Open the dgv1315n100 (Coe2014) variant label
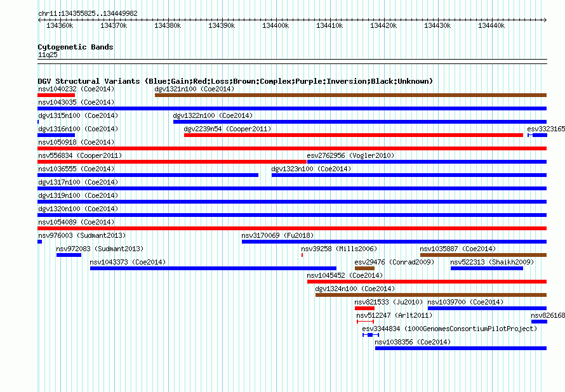 78,115
